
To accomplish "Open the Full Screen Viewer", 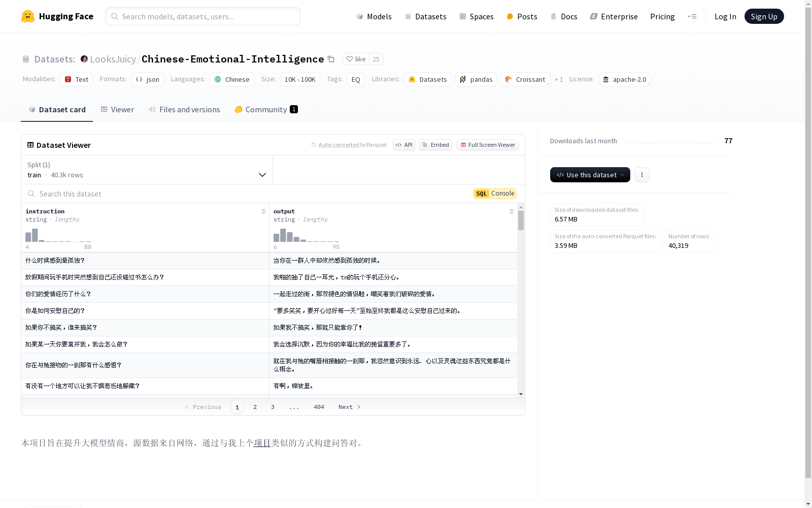I will (488, 145).
